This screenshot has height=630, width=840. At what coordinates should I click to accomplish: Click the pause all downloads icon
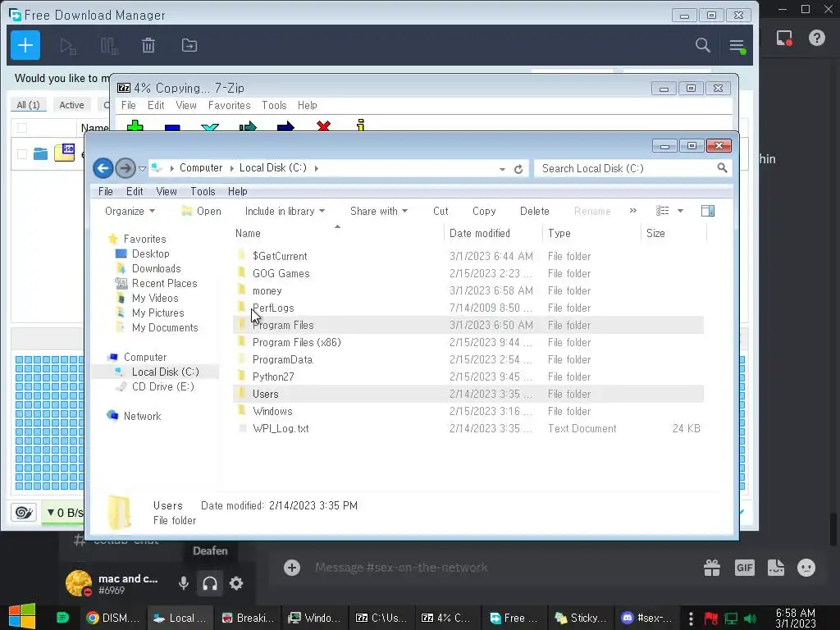coord(109,46)
